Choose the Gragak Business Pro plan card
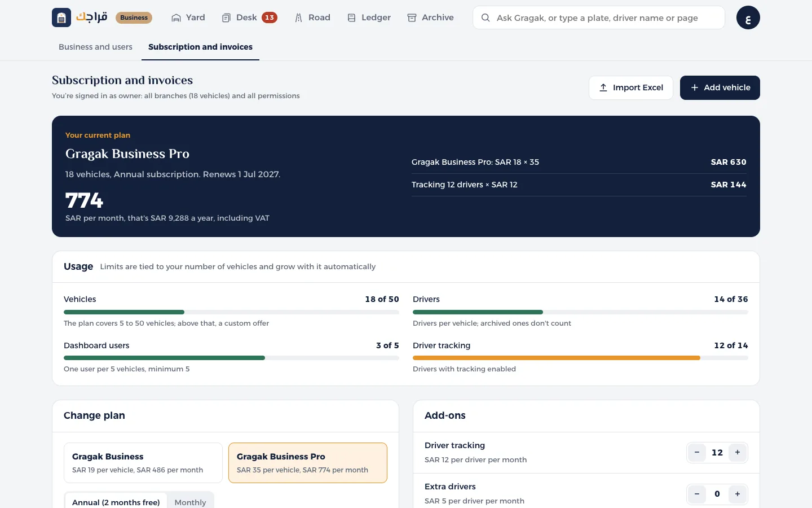Image resolution: width=812 pixels, height=508 pixels. tap(308, 463)
